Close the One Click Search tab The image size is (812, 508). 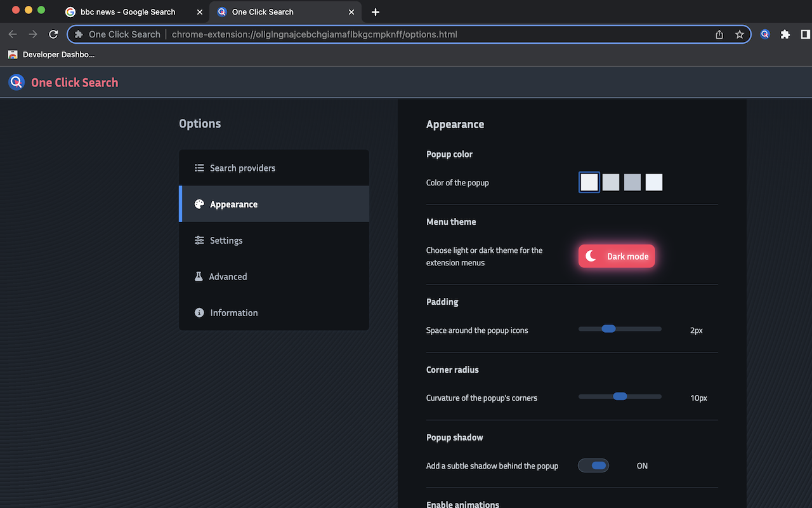(x=352, y=12)
